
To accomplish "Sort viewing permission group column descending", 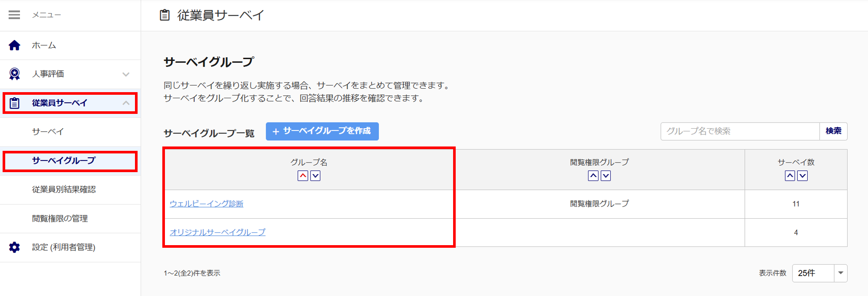I will pos(605,176).
